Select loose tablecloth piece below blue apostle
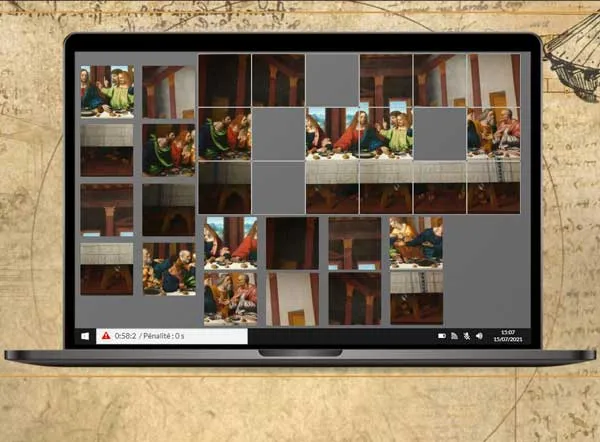This screenshot has width=600, height=442. tap(416, 297)
